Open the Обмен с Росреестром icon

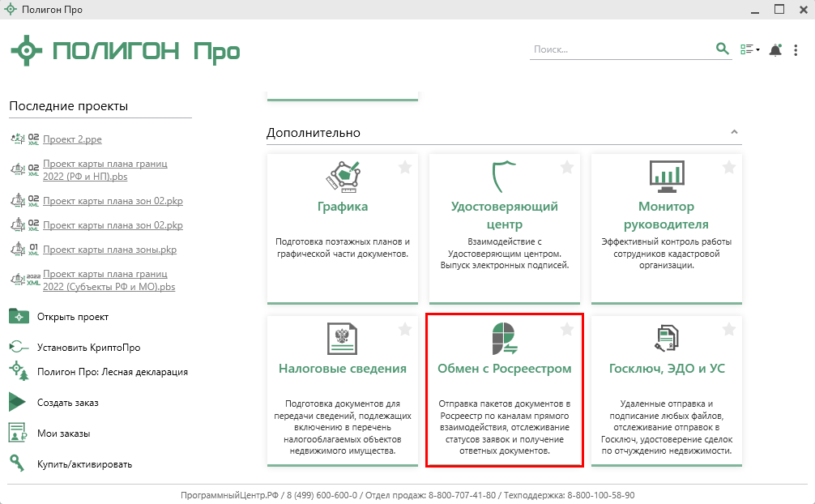pos(504,338)
